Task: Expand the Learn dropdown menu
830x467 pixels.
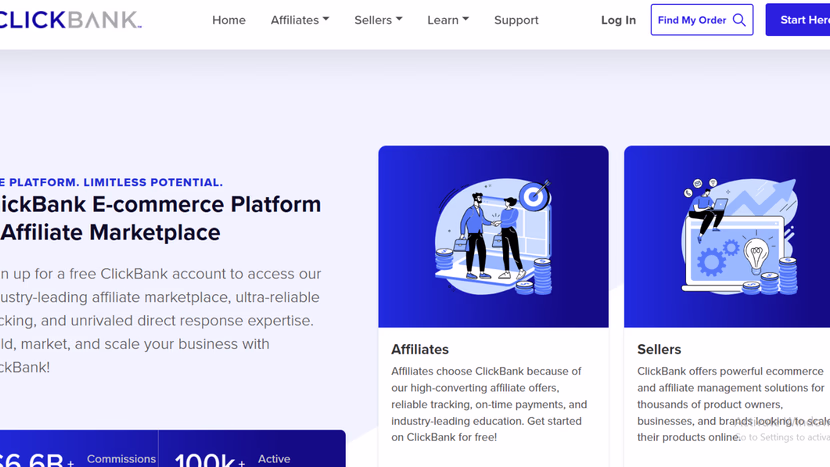Action: click(448, 20)
